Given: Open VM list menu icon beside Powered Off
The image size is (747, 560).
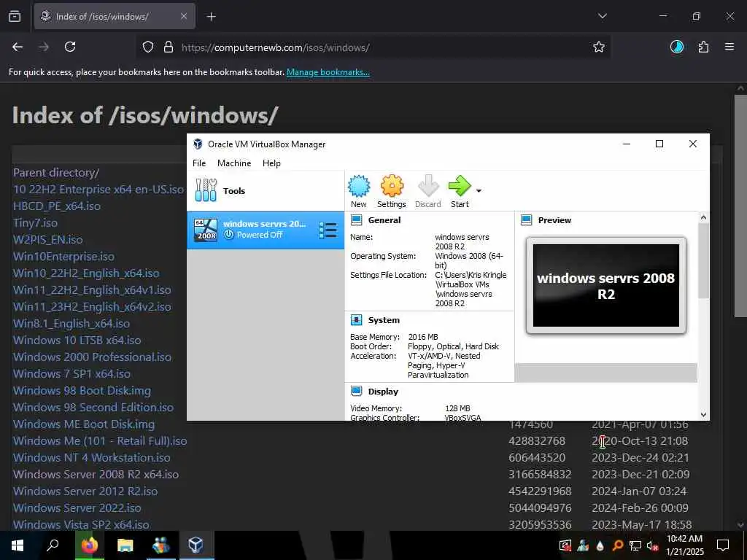Looking at the screenshot, I should (x=328, y=230).
